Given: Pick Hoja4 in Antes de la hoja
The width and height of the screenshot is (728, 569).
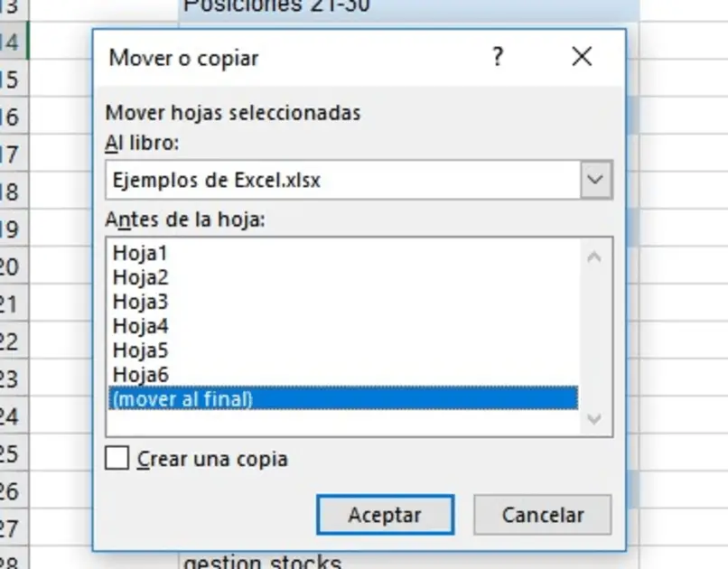Looking at the screenshot, I should (x=140, y=326).
